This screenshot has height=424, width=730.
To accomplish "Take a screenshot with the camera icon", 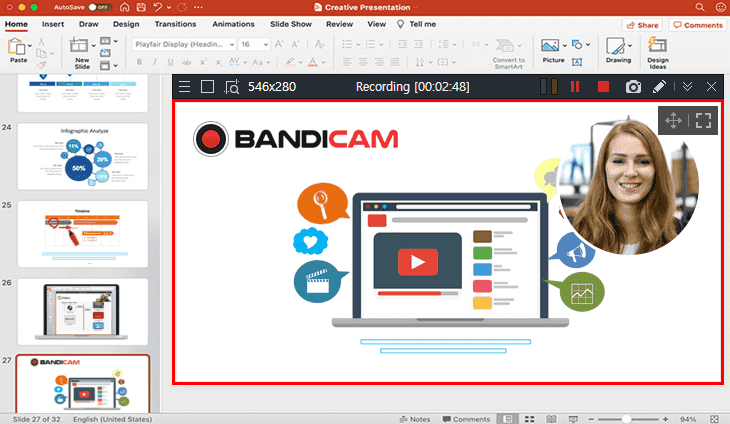I will 633,87.
